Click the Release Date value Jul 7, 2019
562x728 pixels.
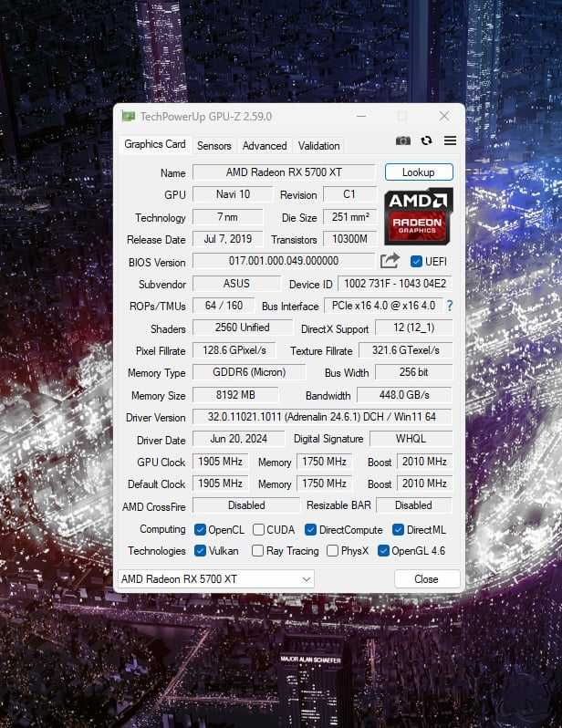click(x=227, y=239)
